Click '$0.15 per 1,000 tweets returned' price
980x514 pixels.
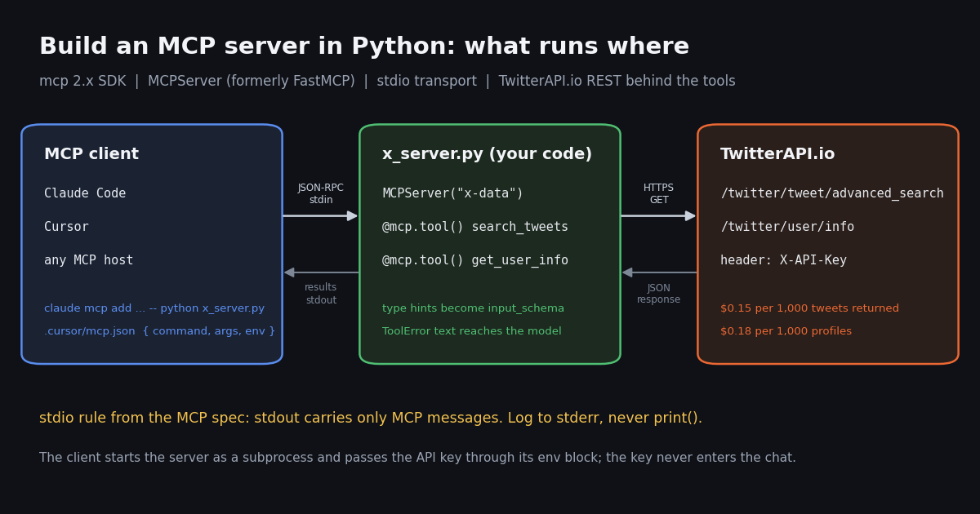[809, 308]
